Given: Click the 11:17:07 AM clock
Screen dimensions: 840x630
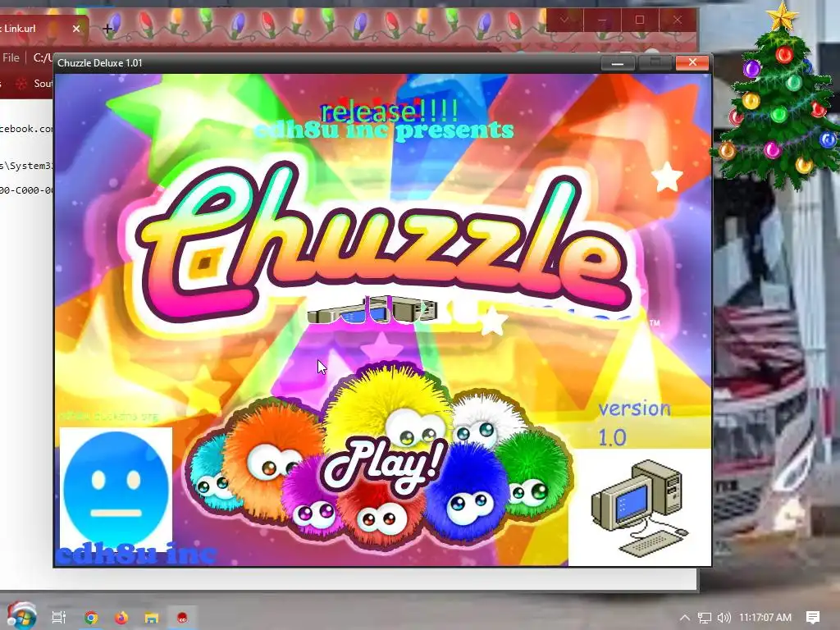Looking at the screenshot, I should tap(765, 618).
